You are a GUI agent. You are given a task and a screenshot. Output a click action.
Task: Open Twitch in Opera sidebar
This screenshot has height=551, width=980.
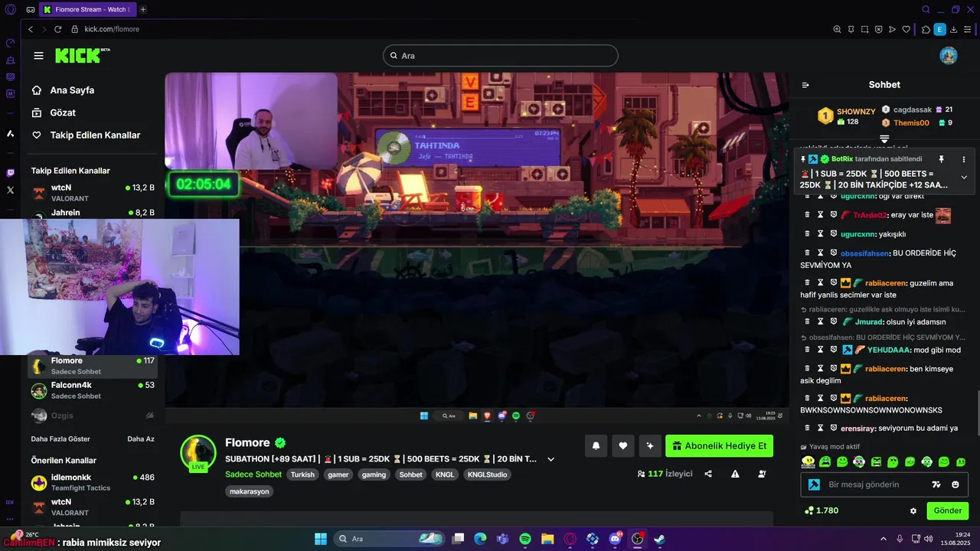tap(10, 173)
